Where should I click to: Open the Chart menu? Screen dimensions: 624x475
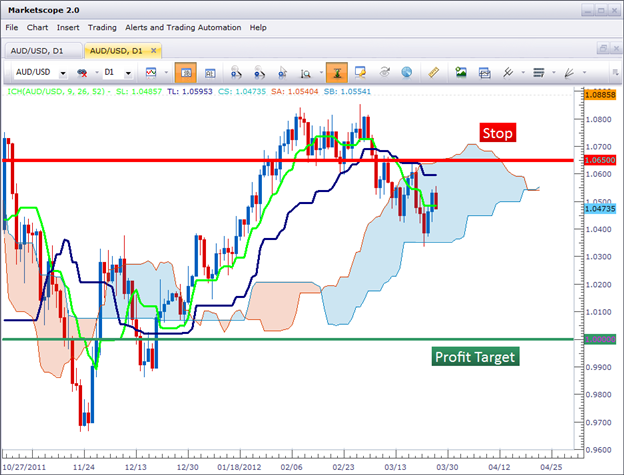tap(37, 27)
